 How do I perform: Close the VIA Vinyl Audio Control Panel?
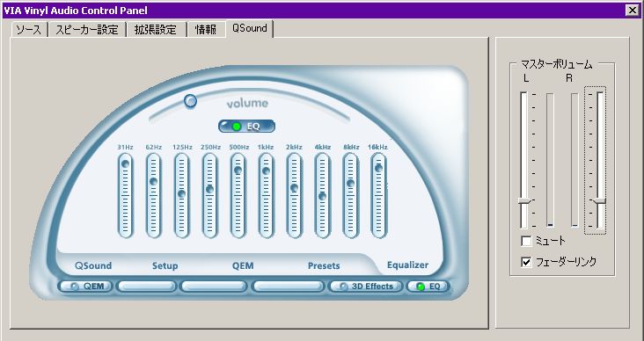tap(632, 11)
